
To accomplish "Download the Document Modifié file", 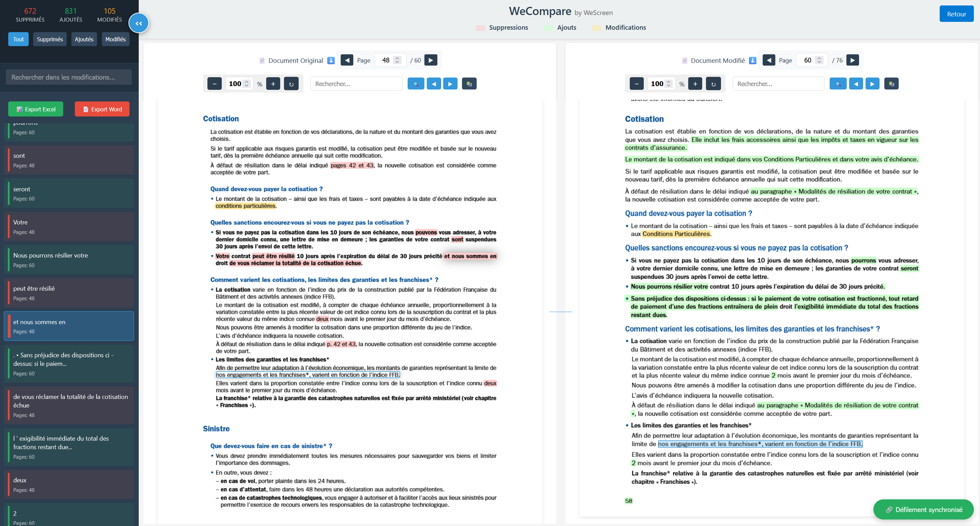I will point(752,60).
